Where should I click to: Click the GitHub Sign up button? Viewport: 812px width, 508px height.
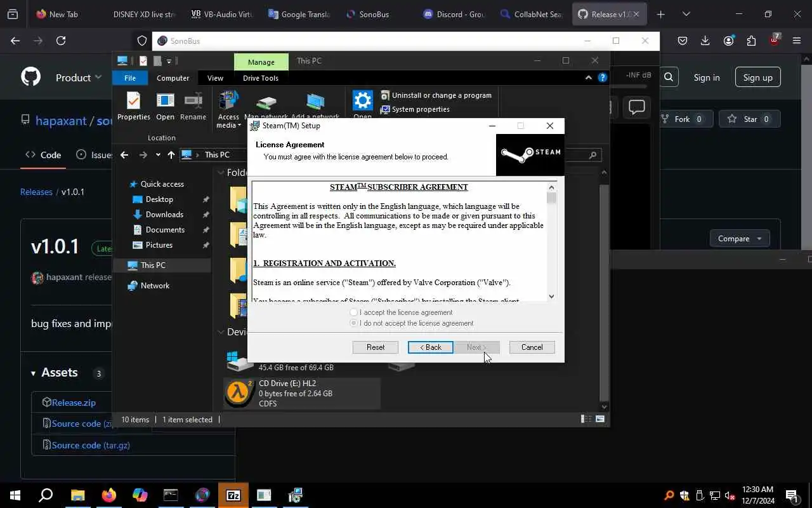coord(758,77)
